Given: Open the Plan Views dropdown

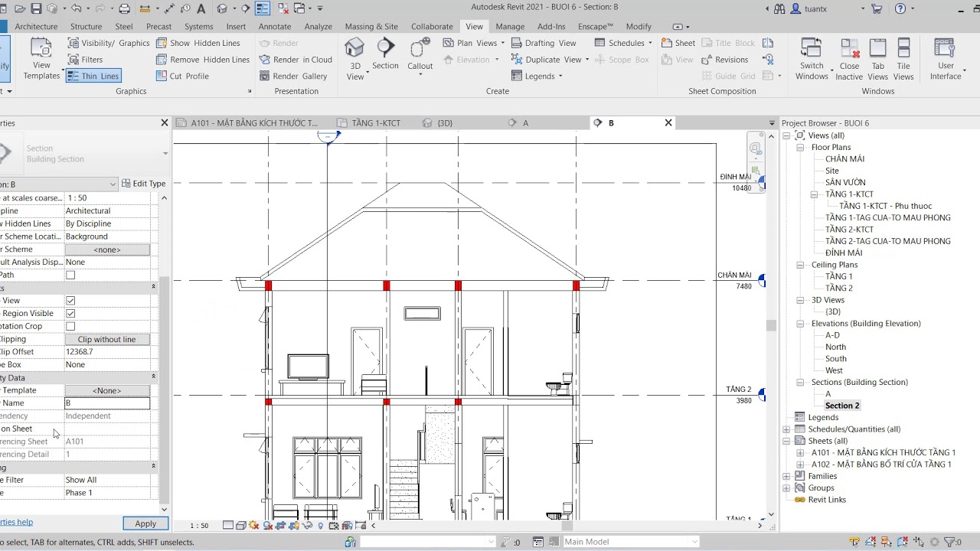Looking at the screenshot, I should pos(503,43).
